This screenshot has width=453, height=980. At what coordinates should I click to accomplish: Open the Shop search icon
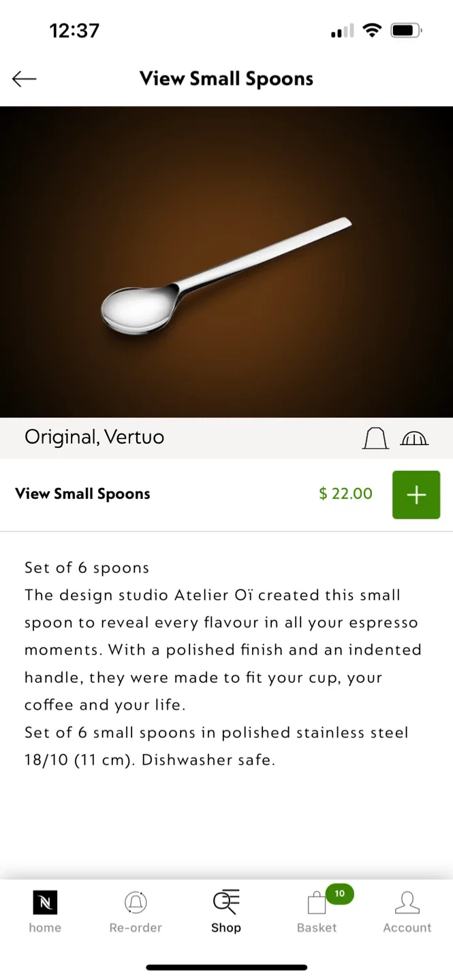point(226,900)
